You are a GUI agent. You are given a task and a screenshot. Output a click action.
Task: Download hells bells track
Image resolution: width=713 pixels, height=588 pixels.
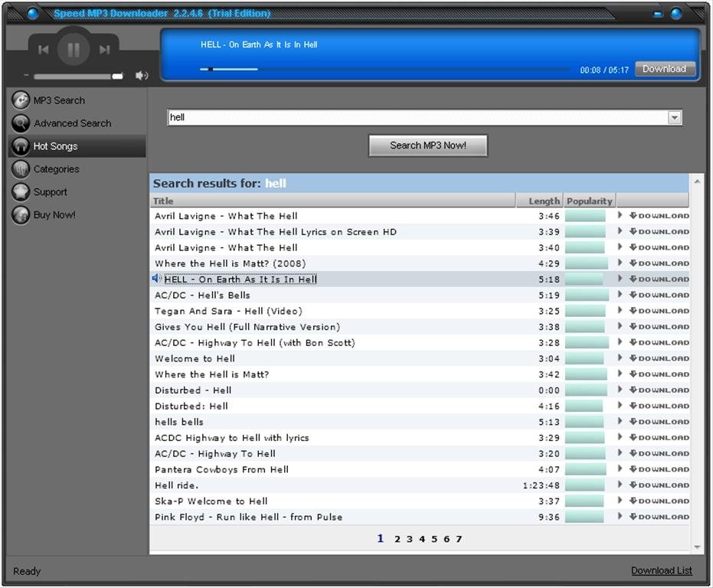point(659,422)
